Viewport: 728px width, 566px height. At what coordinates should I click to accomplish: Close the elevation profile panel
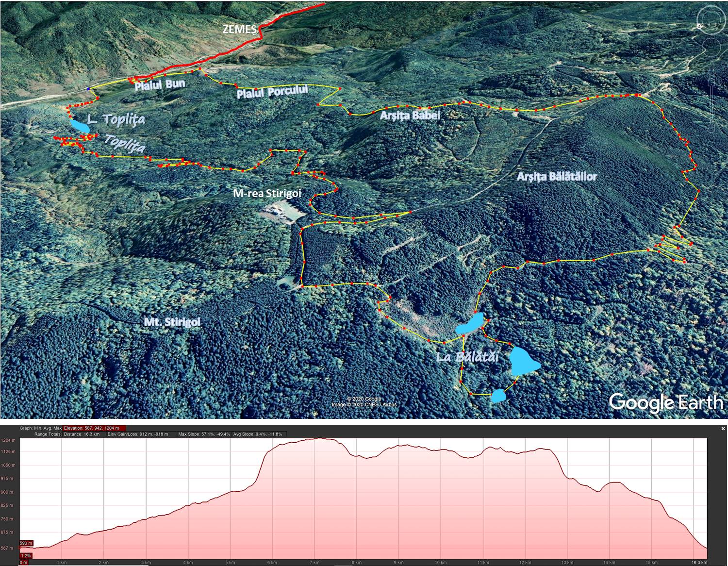click(x=723, y=429)
